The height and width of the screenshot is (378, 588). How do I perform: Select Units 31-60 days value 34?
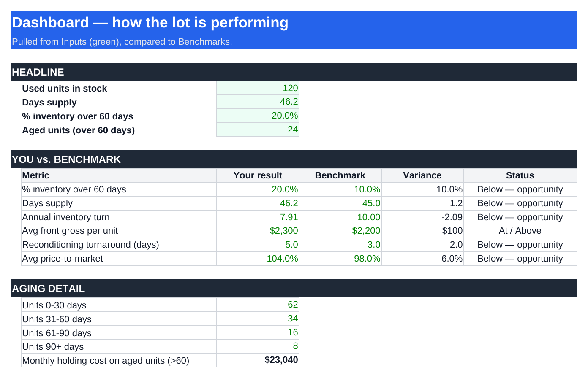258,319
